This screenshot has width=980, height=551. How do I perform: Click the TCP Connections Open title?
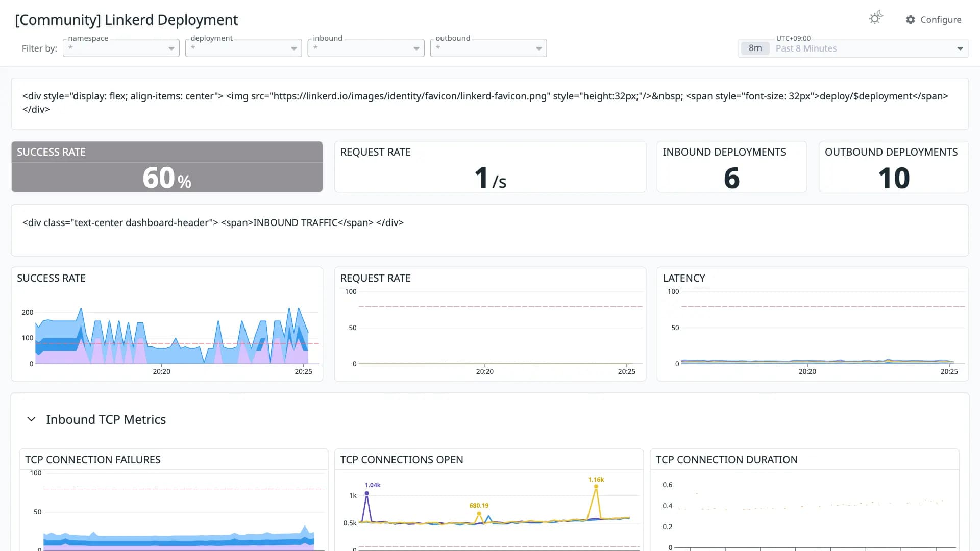click(402, 460)
